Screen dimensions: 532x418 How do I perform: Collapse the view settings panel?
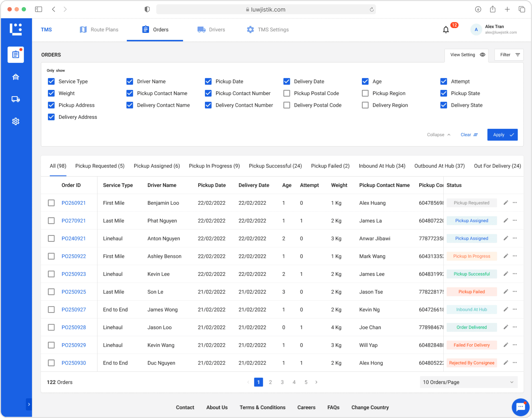pos(438,135)
